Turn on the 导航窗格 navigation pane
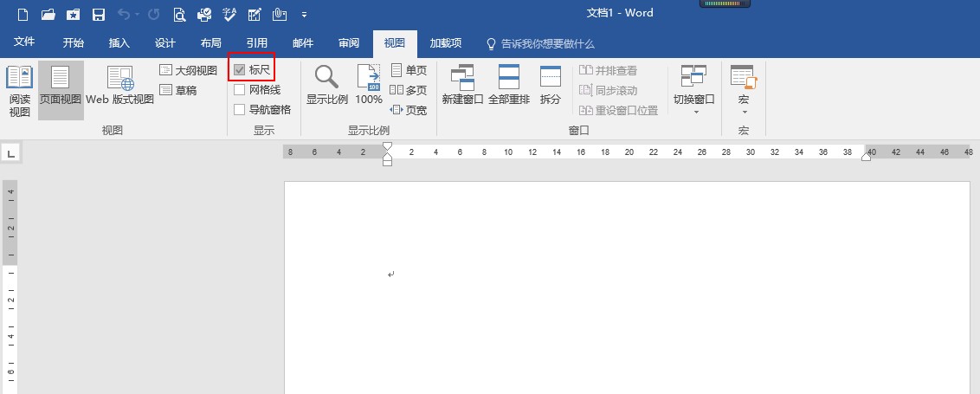980x394 pixels. (240, 110)
